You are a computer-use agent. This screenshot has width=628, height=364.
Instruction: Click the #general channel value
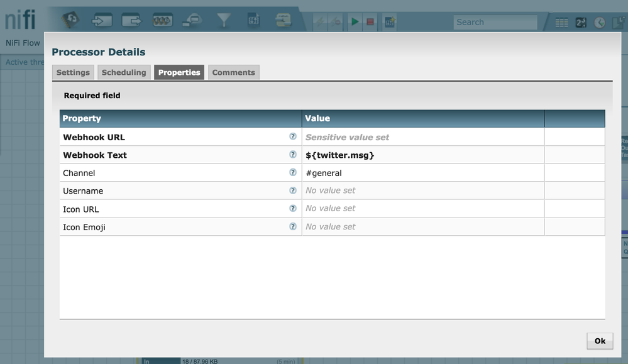[x=423, y=173]
